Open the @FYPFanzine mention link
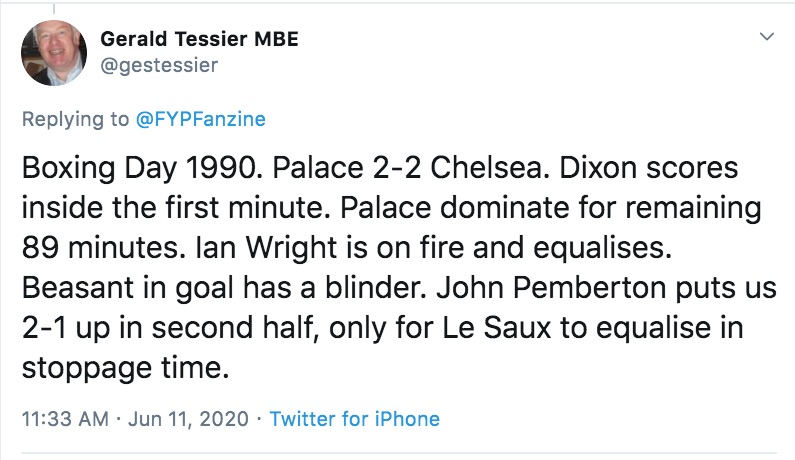This screenshot has height=460, width=795. pyautogui.click(x=200, y=119)
